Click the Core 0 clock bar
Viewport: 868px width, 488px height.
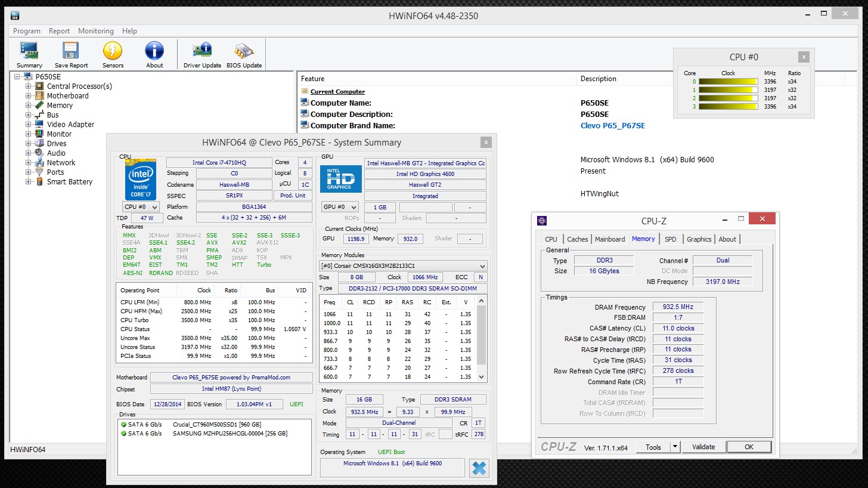tap(728, 82)
